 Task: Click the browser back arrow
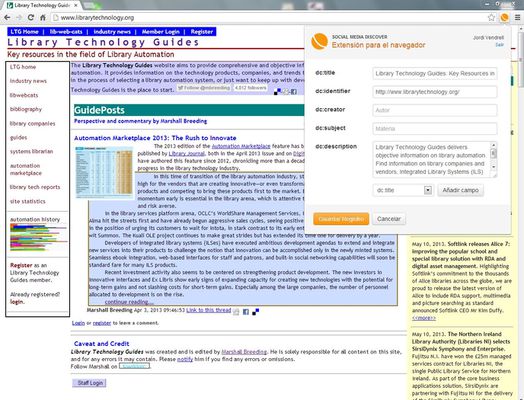(7, 17)
